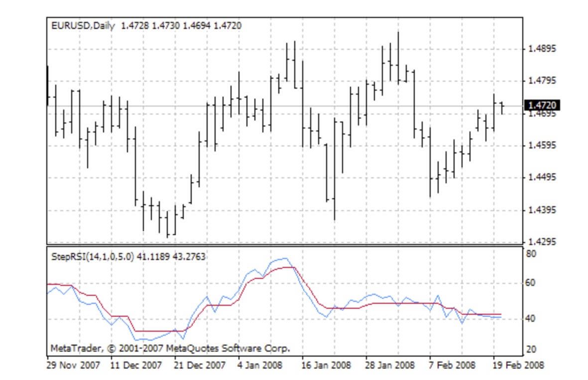Click the 1.4595 price axis label
The width and height of the screenshot is (588, 380).
pos(542,145)
